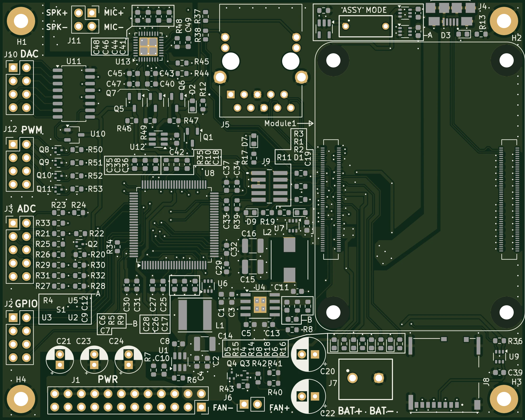525x420 pixels.
Task: Click the R53 resistor label
Action: coord(95,189)
